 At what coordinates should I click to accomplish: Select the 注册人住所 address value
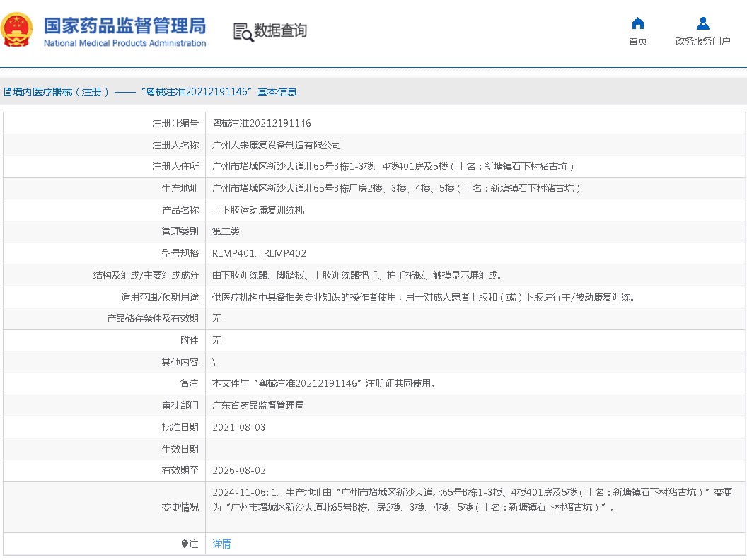pos(393,167)
